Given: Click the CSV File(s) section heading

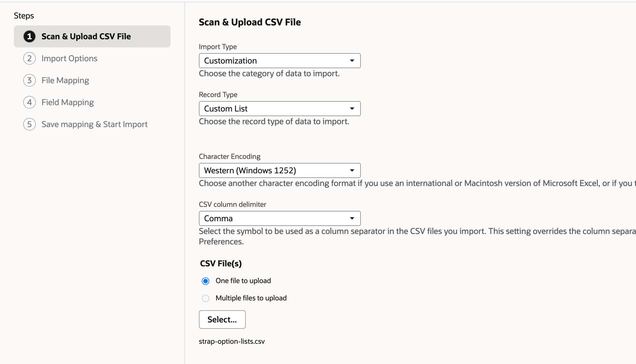Looking at the screenshot, I should [221, 263].
